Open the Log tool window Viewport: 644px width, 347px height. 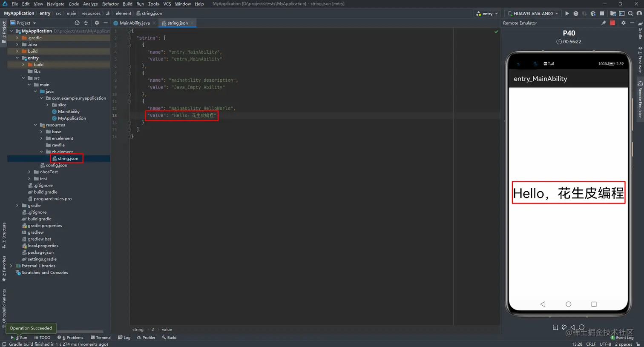(x=124, y=338)
